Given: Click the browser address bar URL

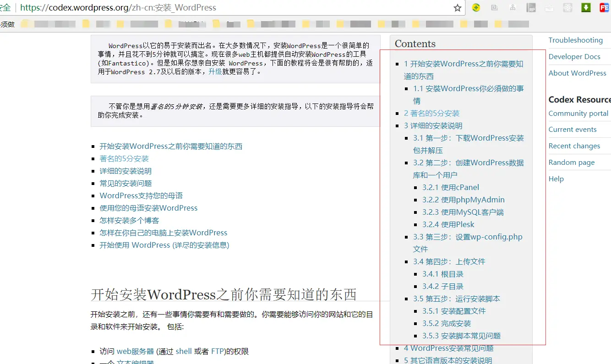Looking at the screenshot, I should coord(115,7).
